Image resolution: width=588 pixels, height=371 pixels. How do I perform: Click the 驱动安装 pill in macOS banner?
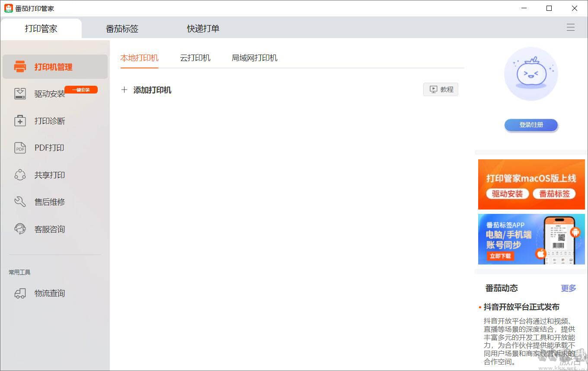[x=507, y=194]
